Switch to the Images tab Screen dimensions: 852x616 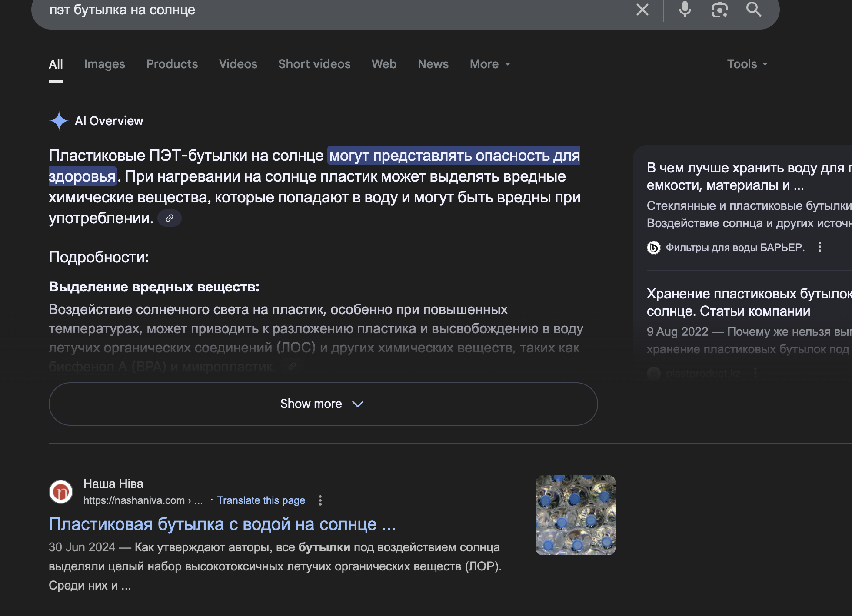coord(104,64)
